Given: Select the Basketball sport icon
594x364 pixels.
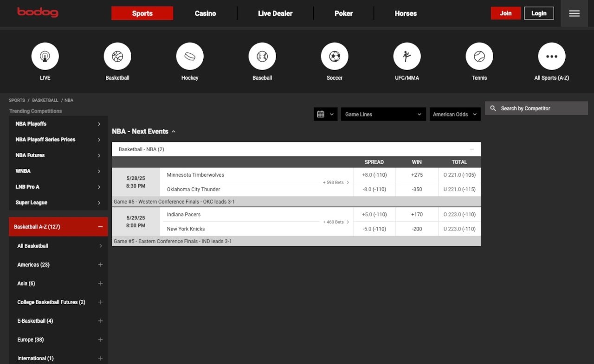Looking at the screenshot, I should click(x=117, y=56).
